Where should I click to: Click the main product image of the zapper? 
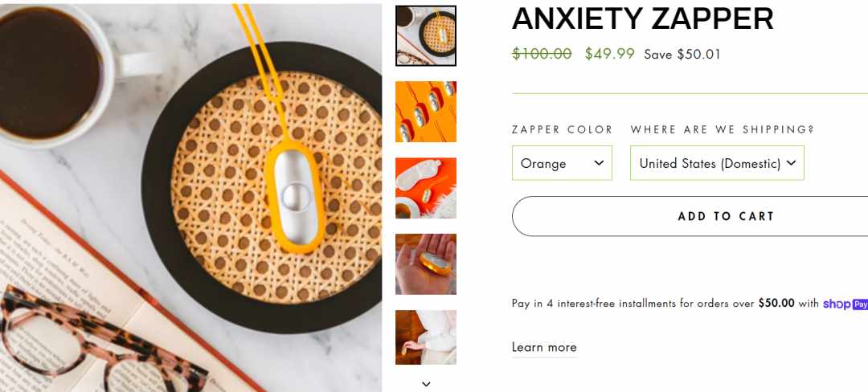191,198
